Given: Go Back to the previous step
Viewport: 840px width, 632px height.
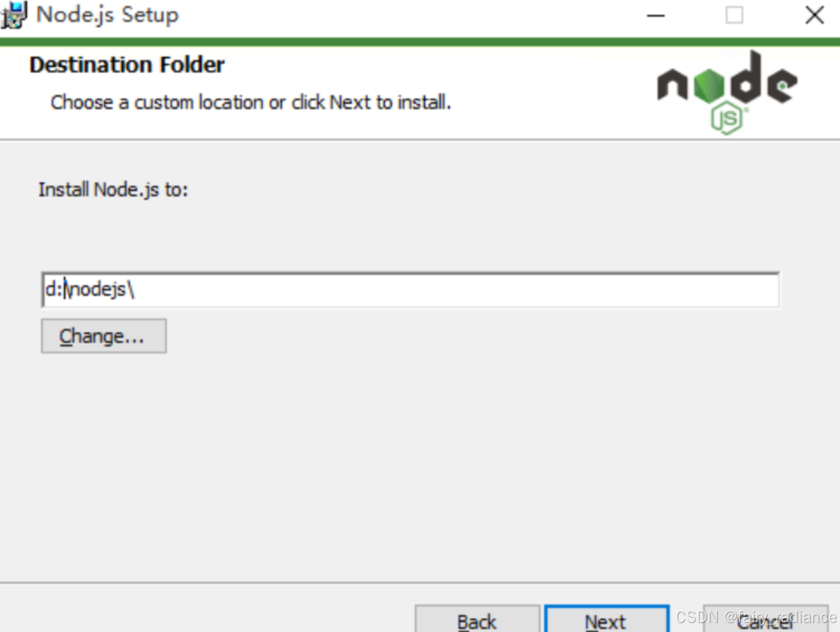Looking at the screenshot, I should (477, 619).
